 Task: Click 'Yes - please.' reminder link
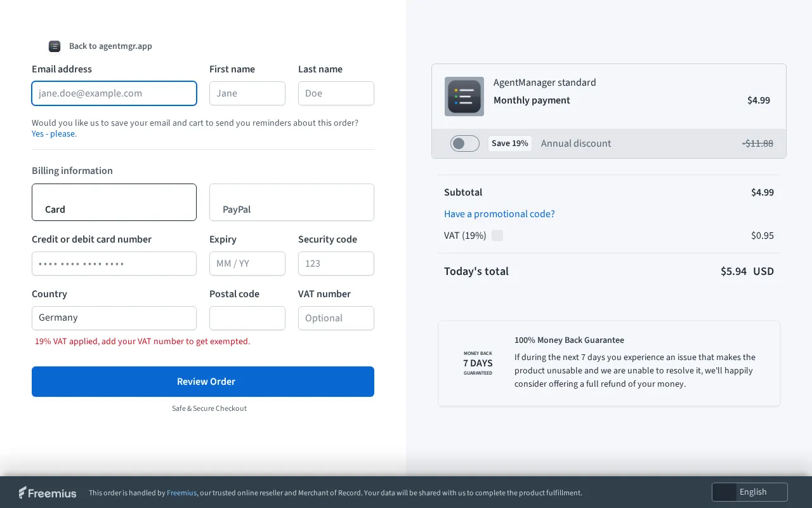(x=54, y=134)
